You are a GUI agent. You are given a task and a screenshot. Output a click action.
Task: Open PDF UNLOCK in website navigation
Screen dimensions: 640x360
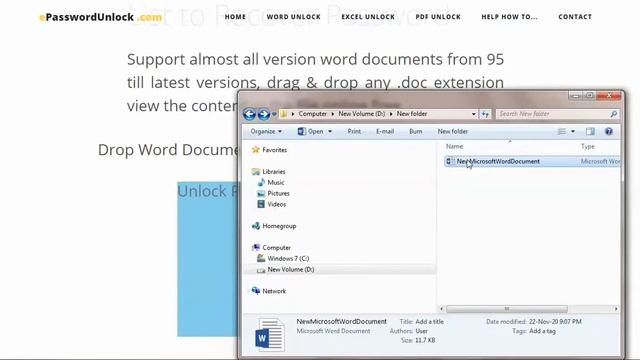[438, 17]
